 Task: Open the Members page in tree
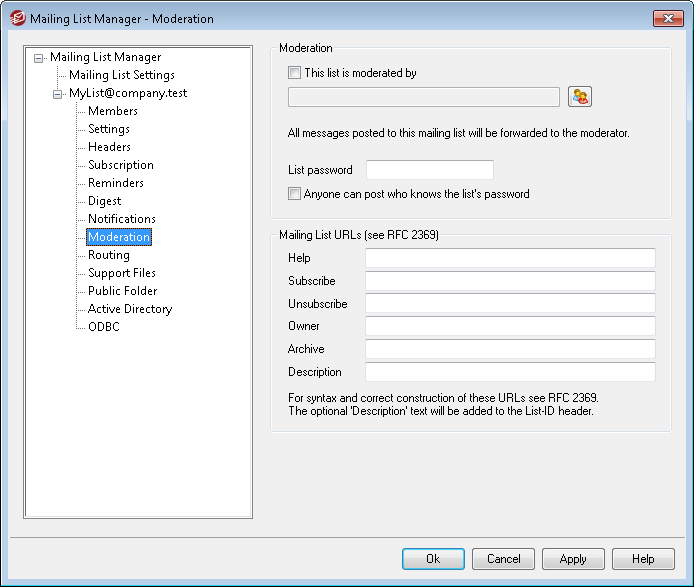click(113, 111)
